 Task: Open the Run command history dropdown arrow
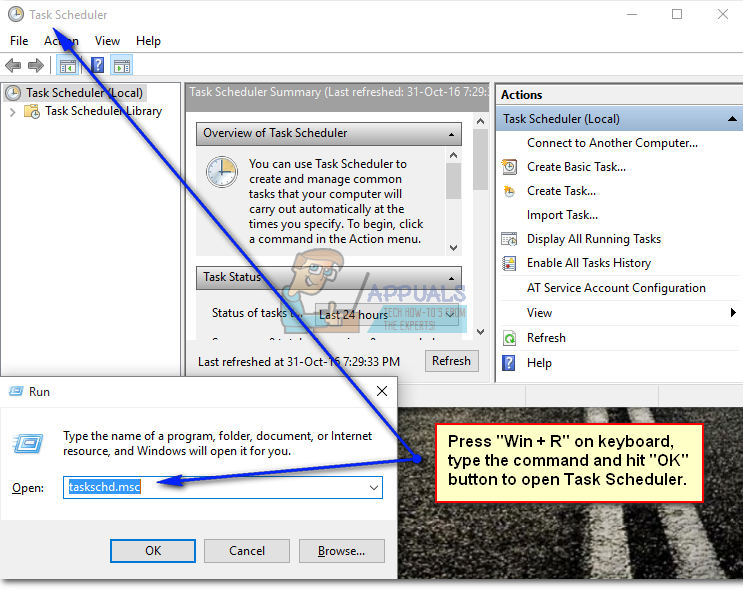click(x=374, y=488)
